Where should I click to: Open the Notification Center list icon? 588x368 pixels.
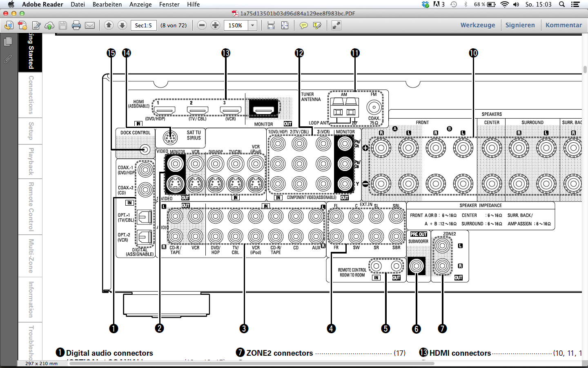click(x=575, y=4)
